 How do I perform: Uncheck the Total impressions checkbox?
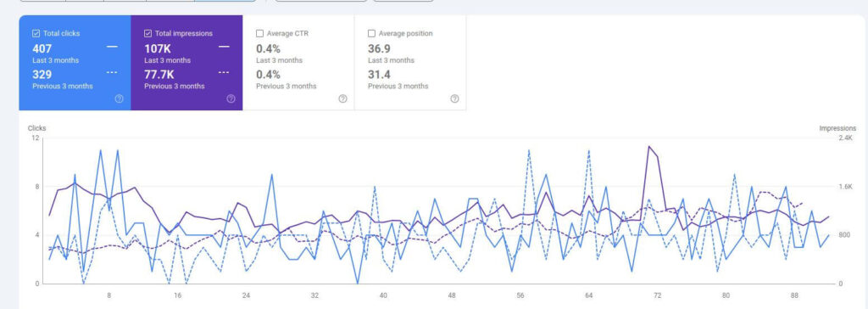coord(147,33)
